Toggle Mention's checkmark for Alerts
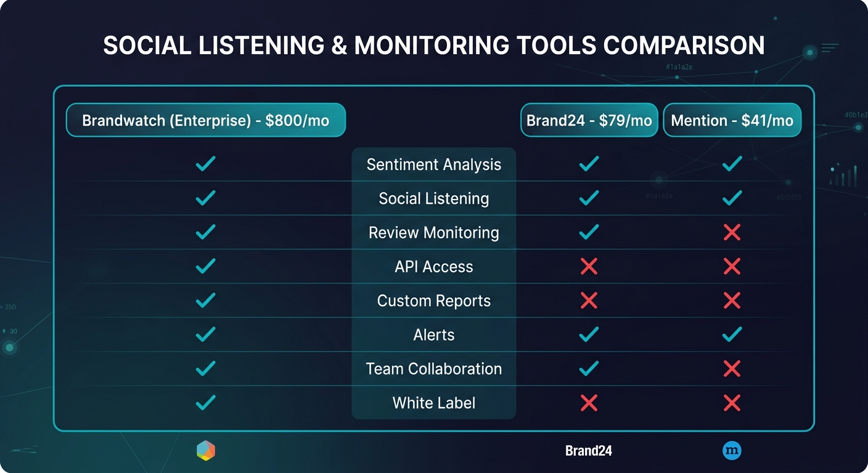The image size is (868, 473). (x=732, y=334)
